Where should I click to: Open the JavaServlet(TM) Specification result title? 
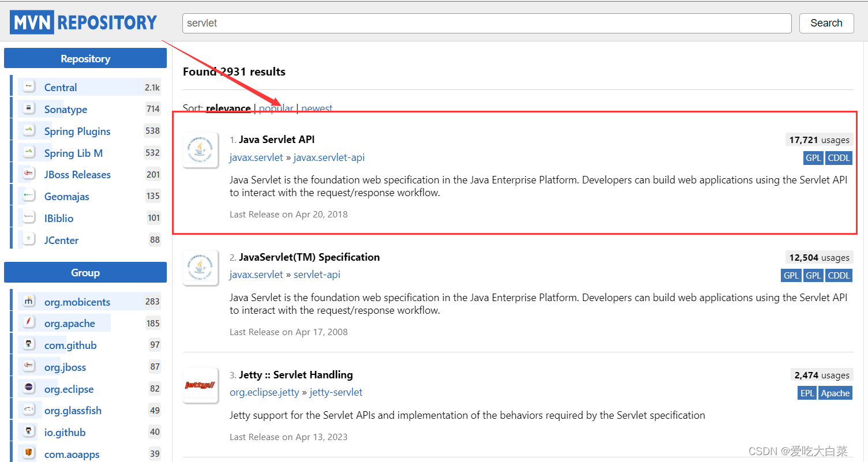click(309, 257)
